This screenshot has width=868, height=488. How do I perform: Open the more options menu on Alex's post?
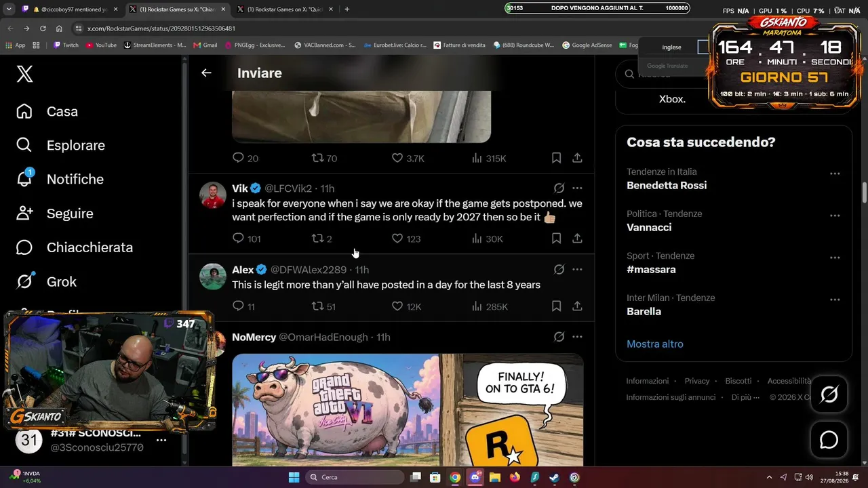577,270
